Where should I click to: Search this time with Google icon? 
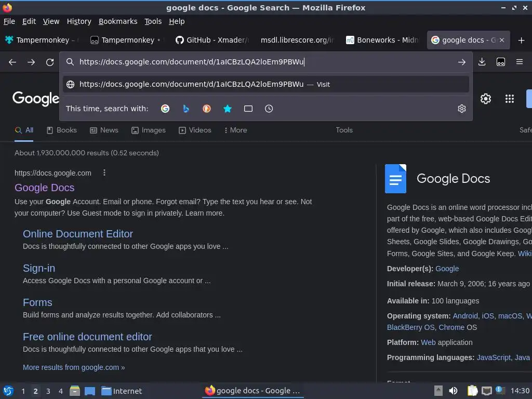click(165, 109)
